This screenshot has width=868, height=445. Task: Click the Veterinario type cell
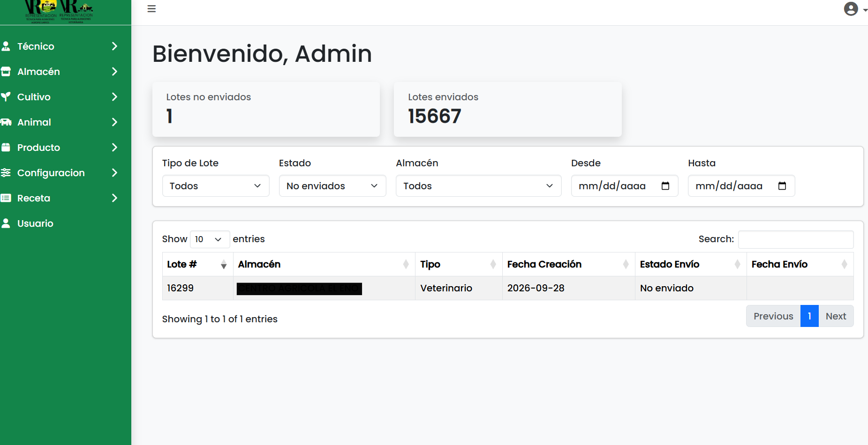pos(459,288)
